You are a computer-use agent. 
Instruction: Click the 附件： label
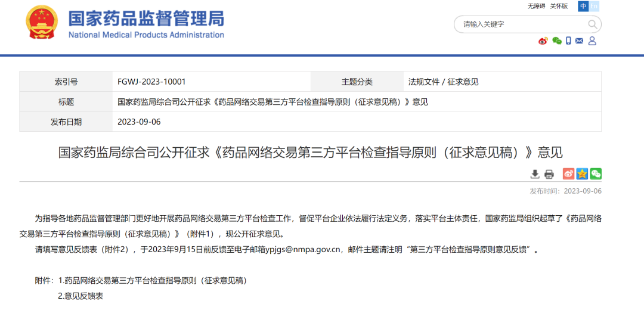44,281
